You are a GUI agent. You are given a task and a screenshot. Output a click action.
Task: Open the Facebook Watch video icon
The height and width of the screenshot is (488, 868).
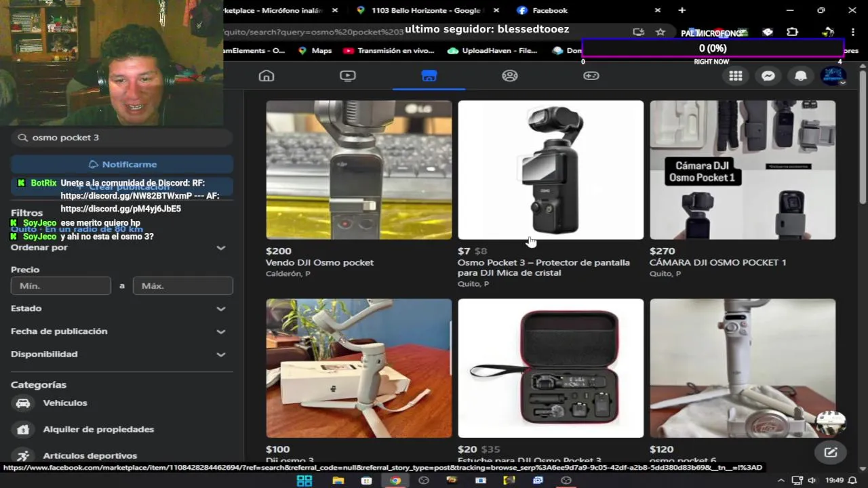pyautogui.click(x=348, y=76)
